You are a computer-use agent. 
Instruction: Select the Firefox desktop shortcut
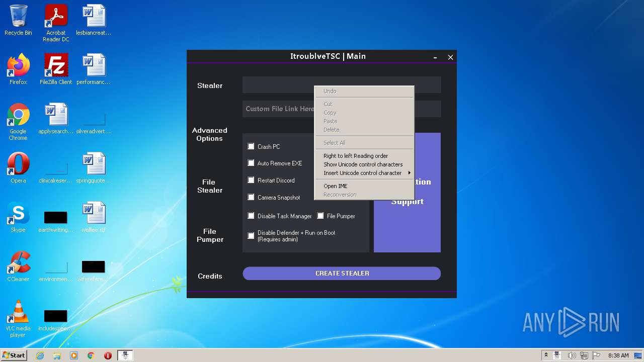[x=18, y=69]
